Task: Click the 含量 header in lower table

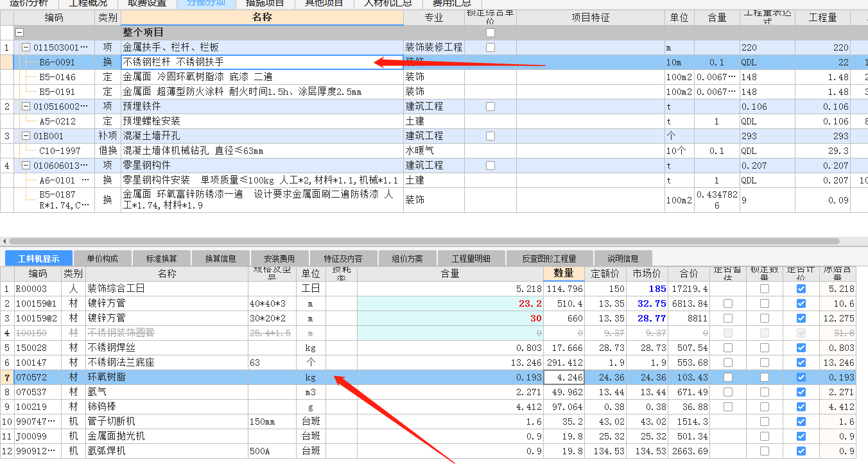Action: [x=450, y=274]
